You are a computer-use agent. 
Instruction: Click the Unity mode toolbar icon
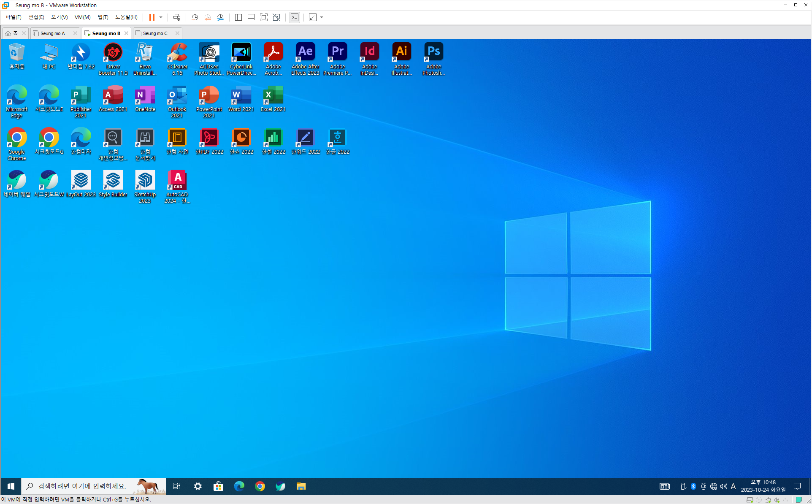276,17
